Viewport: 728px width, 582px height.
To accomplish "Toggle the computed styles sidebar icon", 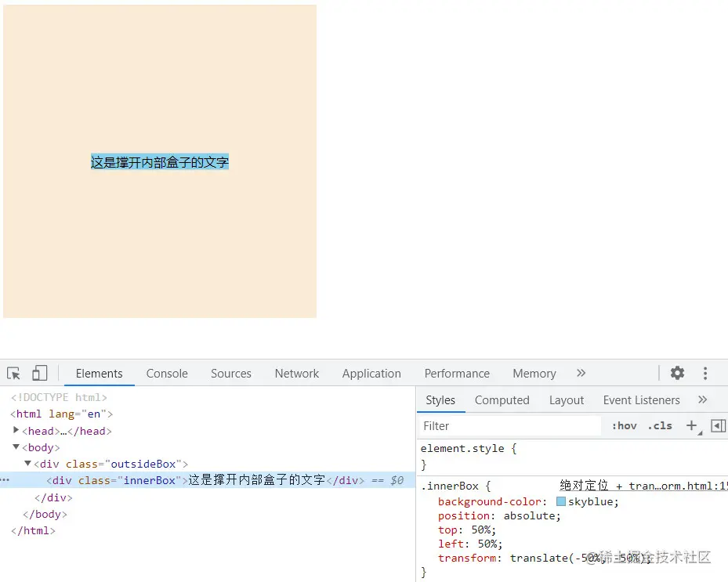I will point(719,425).
